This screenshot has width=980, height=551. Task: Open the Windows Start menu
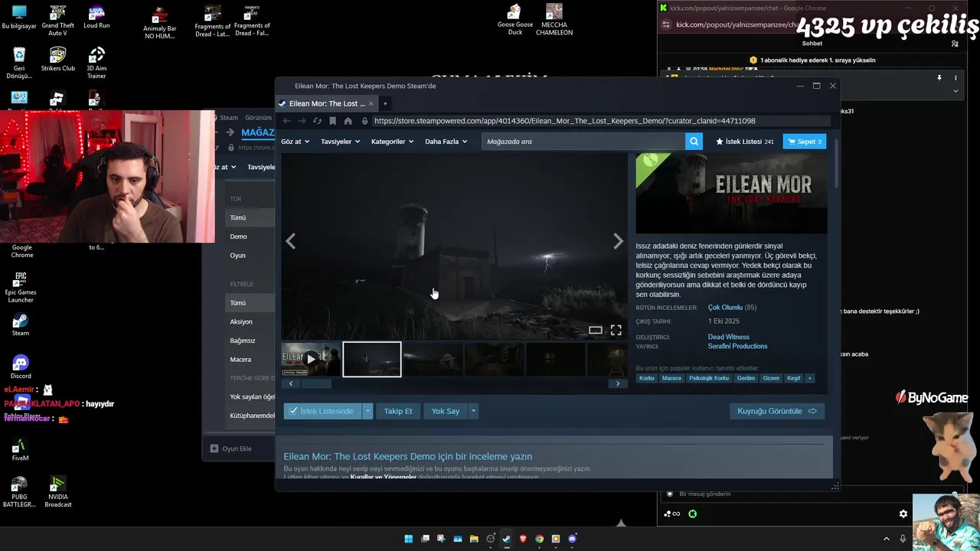(409, 539)
